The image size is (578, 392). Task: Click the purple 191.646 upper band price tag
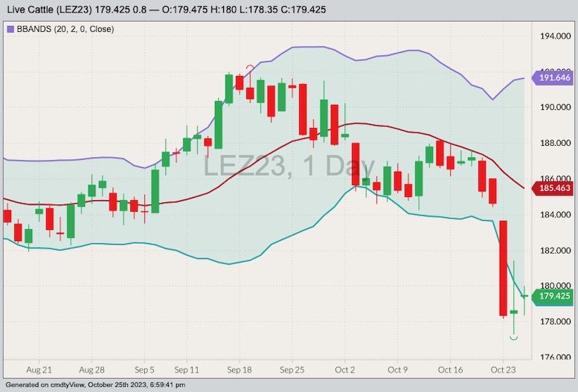click(552, 77)
